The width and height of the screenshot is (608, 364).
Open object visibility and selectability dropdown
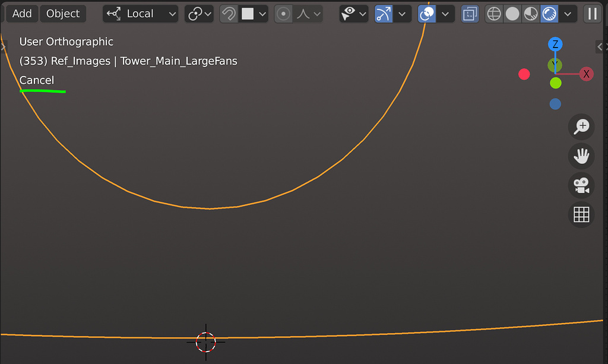pyautogui.click(x=354, y=14)
